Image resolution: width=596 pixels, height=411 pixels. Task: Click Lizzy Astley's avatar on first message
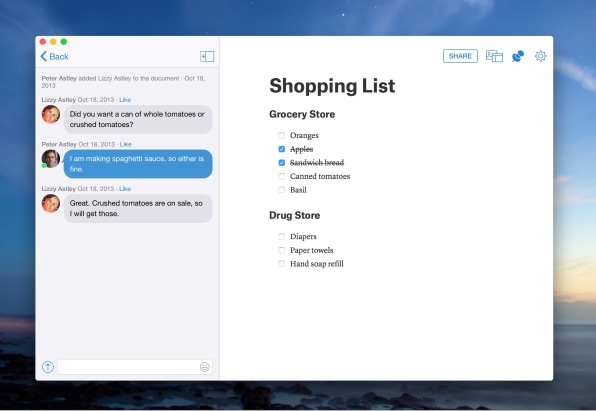click(51, 114)
